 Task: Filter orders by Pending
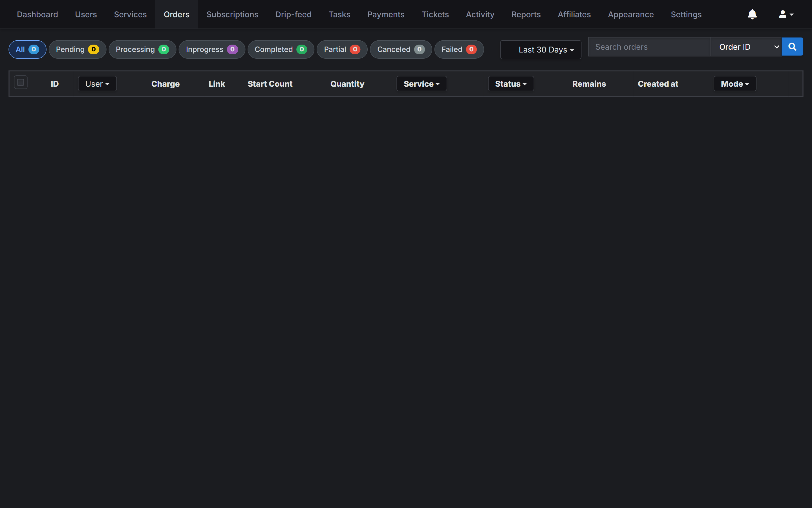(x=77, y=49)
